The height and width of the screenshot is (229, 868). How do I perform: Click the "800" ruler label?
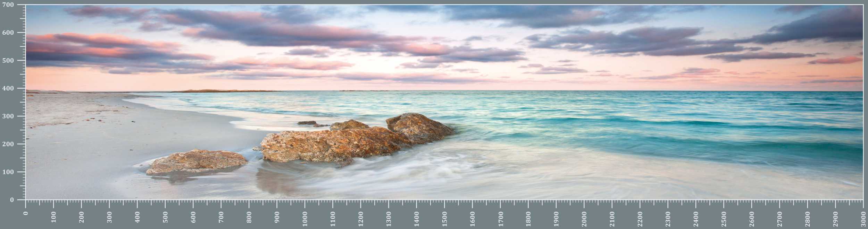click(x=249, y=217)
